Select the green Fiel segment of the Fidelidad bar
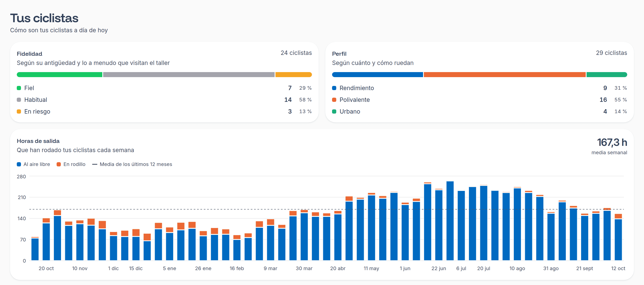The image size is (644, 285). 60,75
